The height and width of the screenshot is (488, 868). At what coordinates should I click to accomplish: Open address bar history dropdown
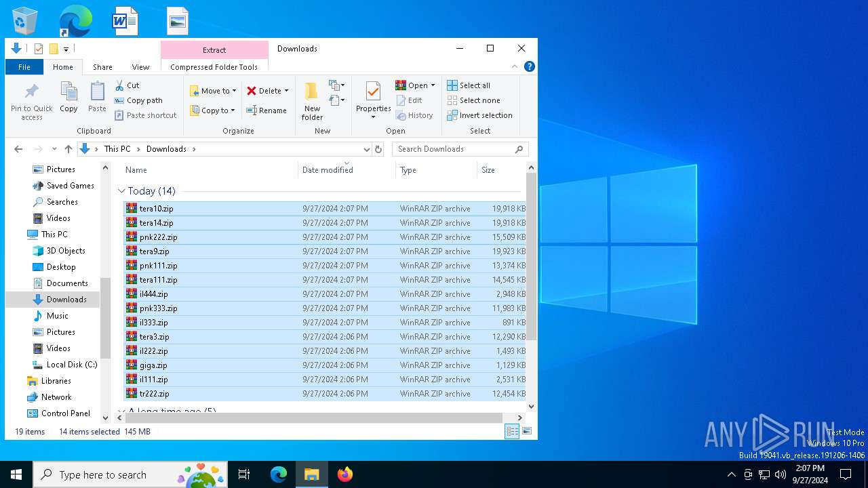click(366, 149)
